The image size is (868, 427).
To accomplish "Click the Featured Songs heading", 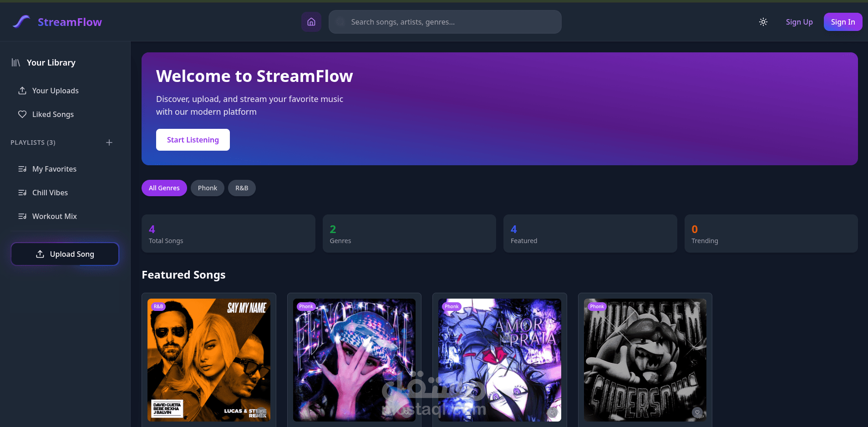I will (183, 275).
